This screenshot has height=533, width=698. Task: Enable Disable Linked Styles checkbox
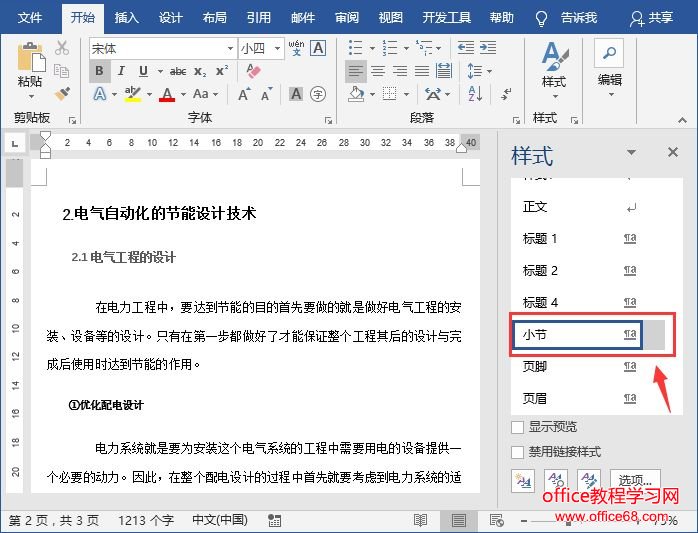(x=517, y=452)
